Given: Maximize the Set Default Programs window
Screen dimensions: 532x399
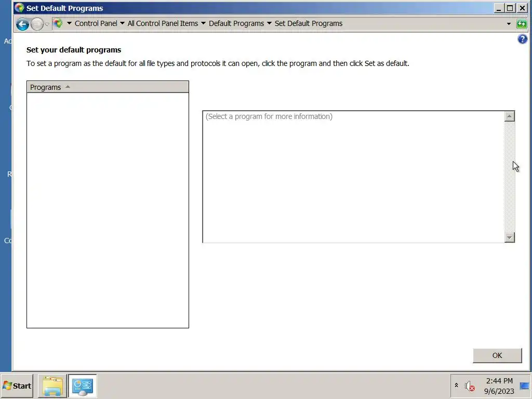Looking at the screenshot, I should [510, 8].
